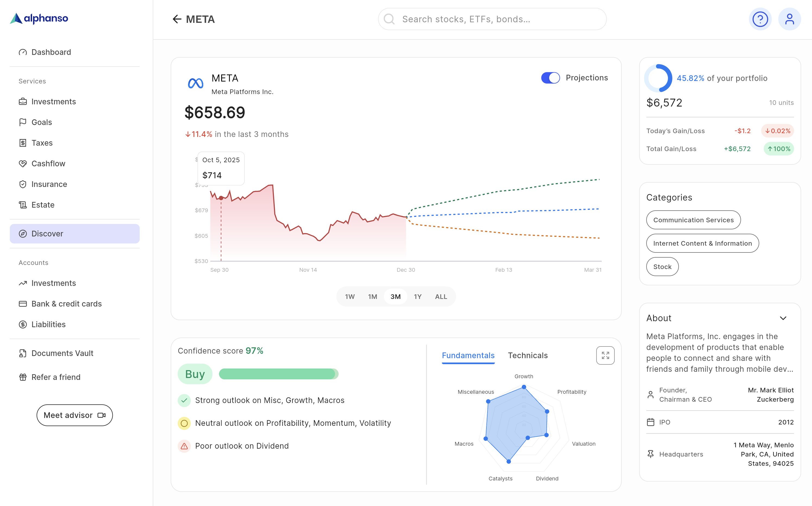This screenshot has height=506, width=812.
Task: Collapse the About section chevron
Action: 783,318
